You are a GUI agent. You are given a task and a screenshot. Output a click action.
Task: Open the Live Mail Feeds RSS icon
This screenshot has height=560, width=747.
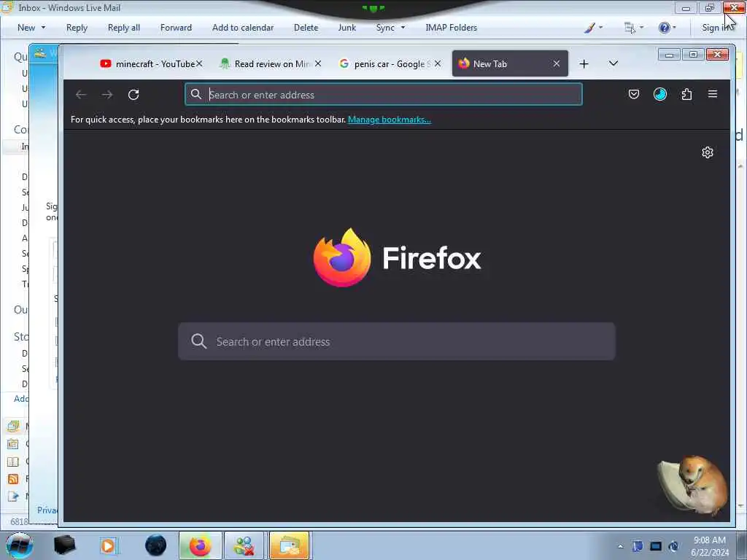coord(13,479)
